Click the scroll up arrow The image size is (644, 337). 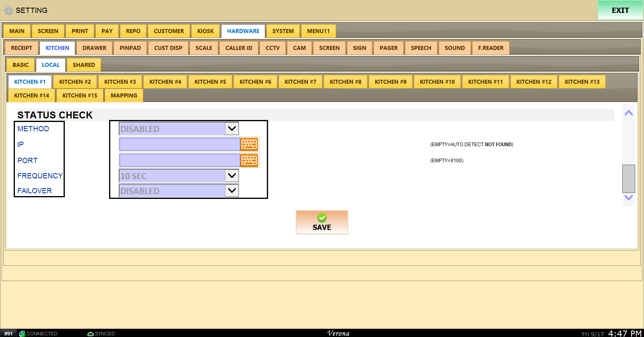pyautogui.click(x=628, y=113)
